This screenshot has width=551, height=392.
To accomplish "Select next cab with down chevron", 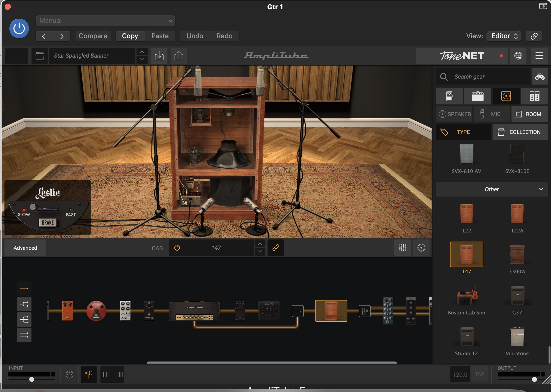I will pyautogui.click(x=260, y=252).
